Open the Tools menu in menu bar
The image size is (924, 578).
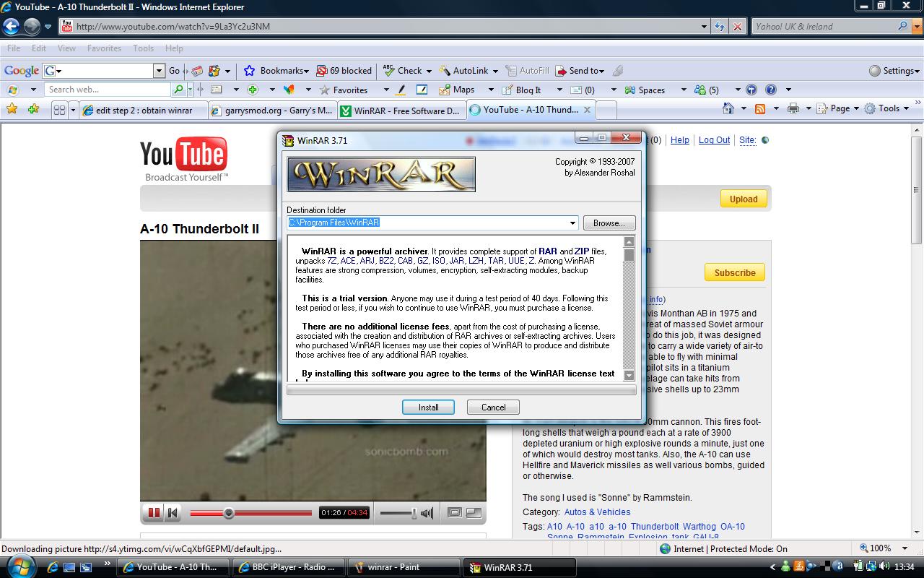pyautogui.click(x=143, y=48)
